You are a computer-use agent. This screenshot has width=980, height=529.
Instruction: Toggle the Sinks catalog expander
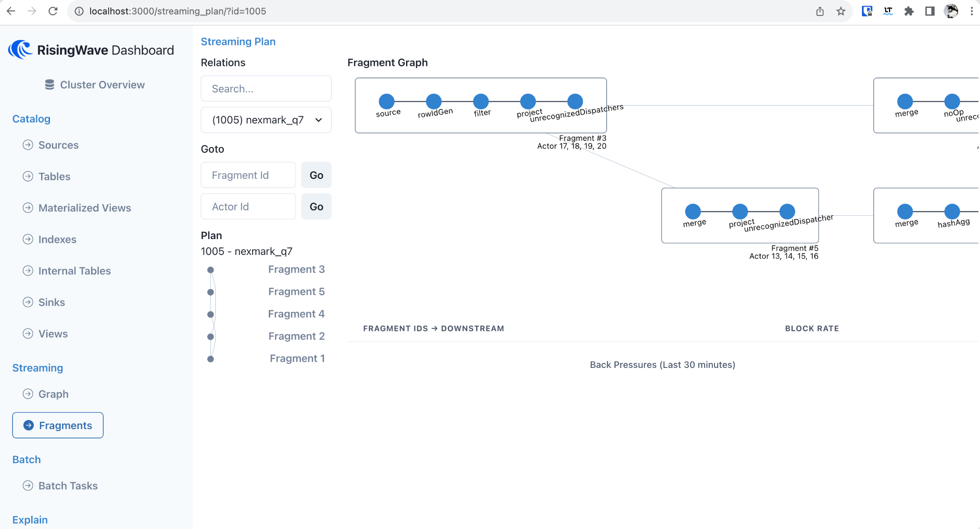(28, 302)
